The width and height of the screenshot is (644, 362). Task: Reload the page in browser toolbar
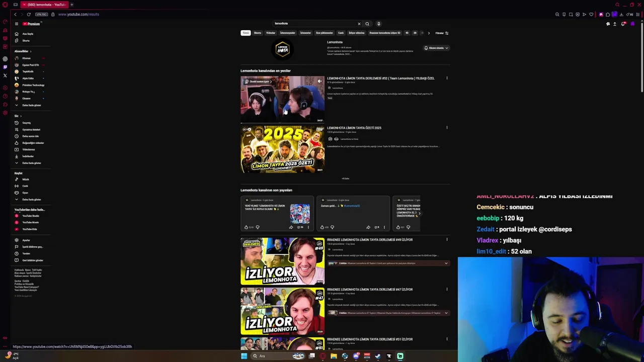29,14
